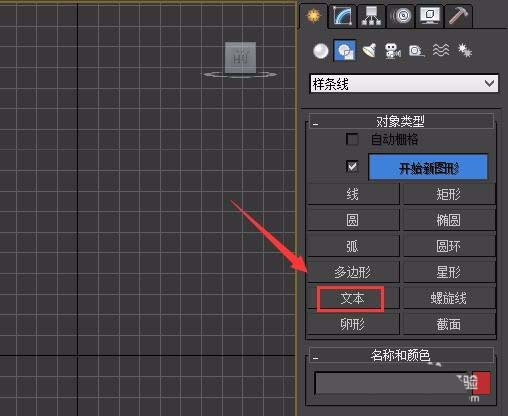Viewport: 508px width, 416px height.
Task: Open the 样条线 shape type dropdown
Action: (404, 84)
